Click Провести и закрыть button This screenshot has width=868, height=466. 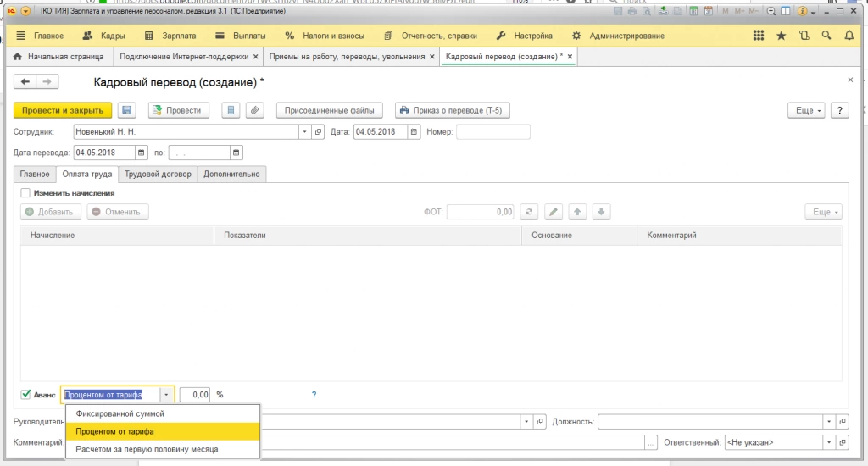click(63, 110)
